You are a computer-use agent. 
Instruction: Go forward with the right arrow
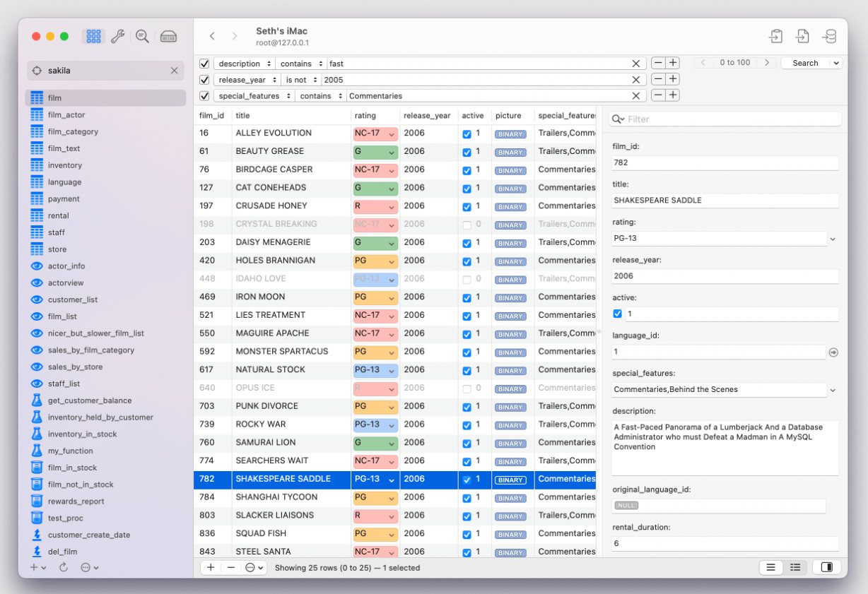tap(235, 36)
